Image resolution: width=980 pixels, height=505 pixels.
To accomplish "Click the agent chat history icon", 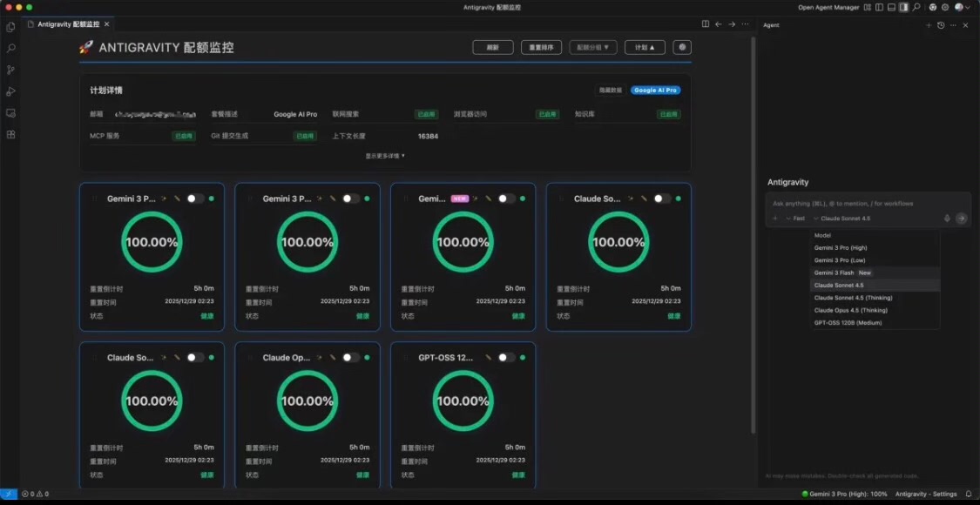I will [x=941, y=25].
